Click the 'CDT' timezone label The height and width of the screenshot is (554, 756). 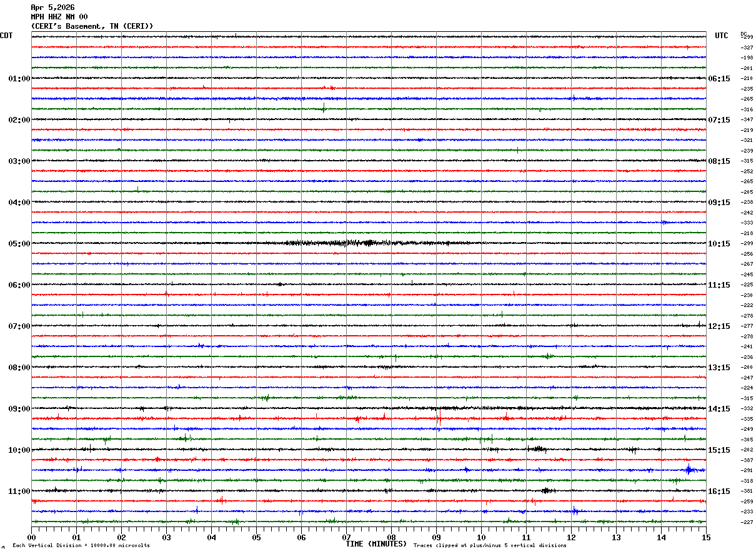[6, 36]
